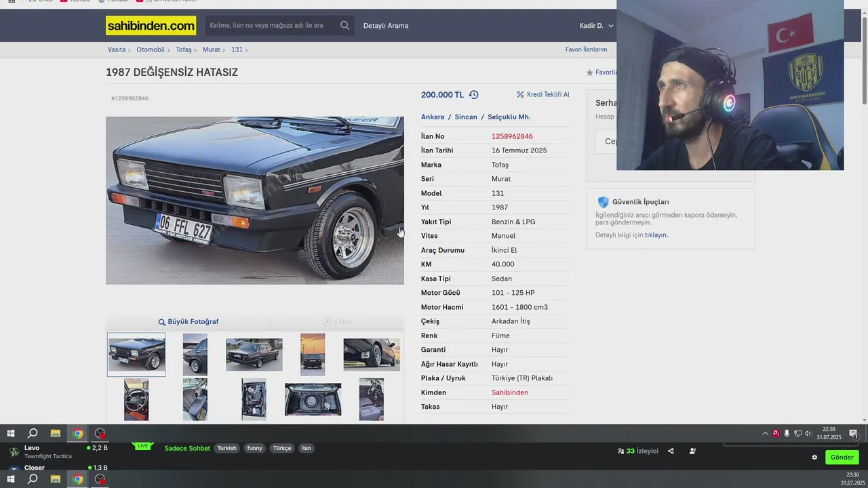868x488 pixels.
Task: Click the Video play icon under the photo
Action: pyautogui.click(x=327, y=322)
